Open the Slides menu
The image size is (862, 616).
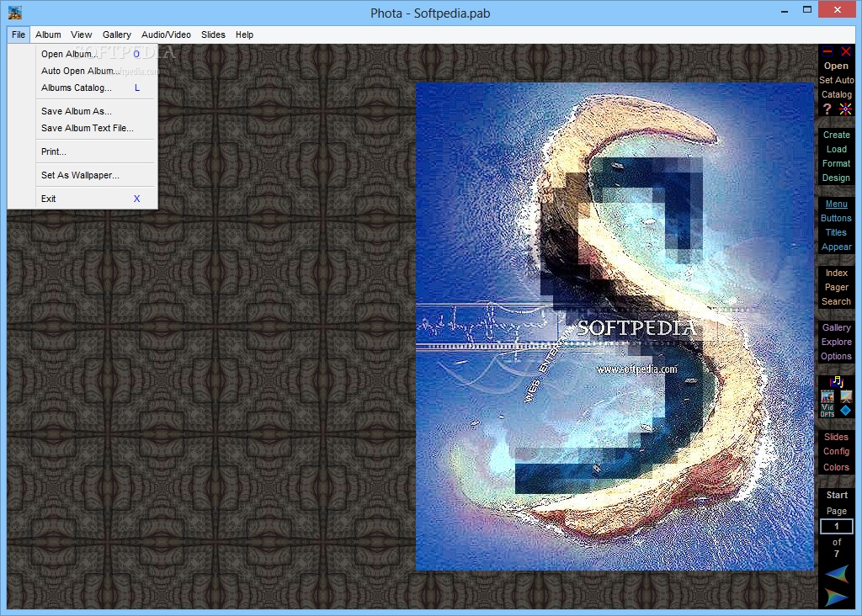click(213, 35)
